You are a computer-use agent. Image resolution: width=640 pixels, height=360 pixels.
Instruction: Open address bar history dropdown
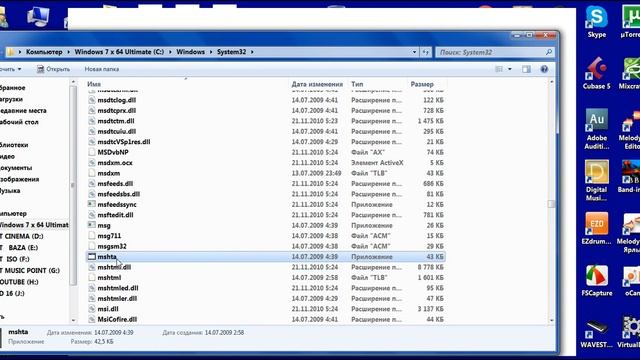pos(414,52)
